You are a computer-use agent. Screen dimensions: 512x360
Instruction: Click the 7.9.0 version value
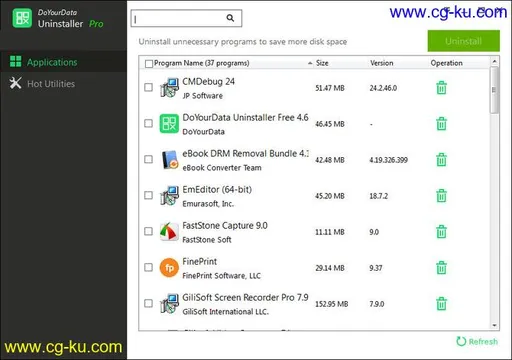pyautogui.click(x=377, y=304)
